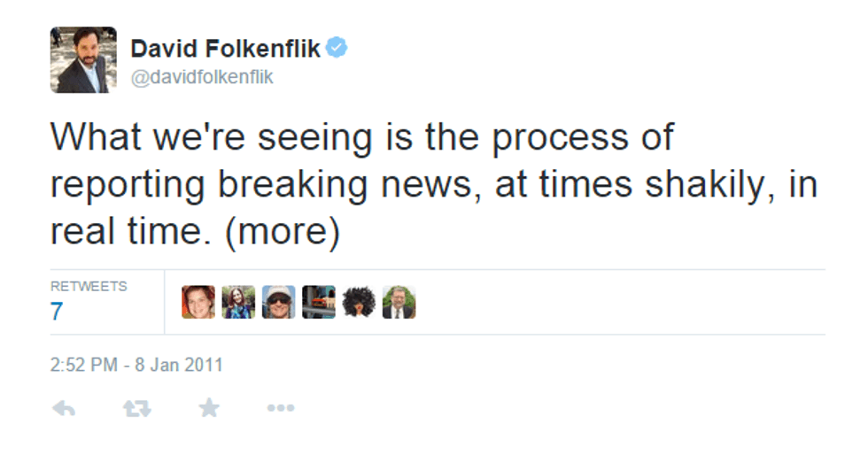868x455 pixels.
Task: Click the David Folkenflik display name
Action: [x=225, y=49]
